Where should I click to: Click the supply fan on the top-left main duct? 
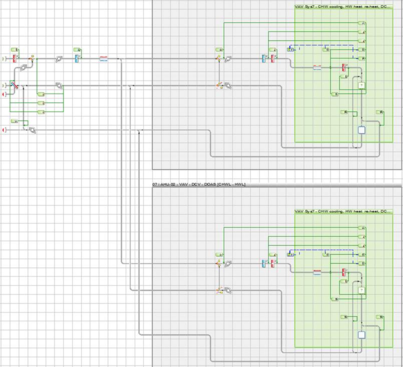point(59,59)
